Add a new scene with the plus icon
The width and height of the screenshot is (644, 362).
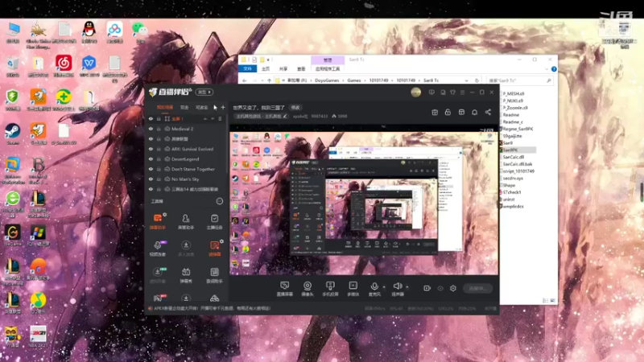pos(223,108)
